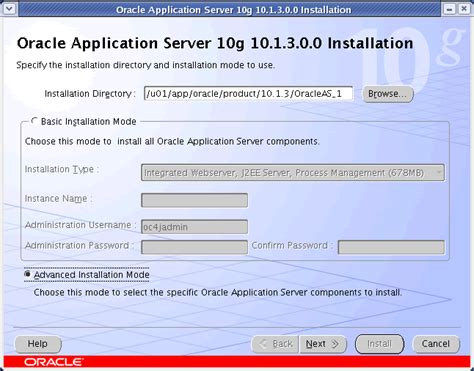Minimize the installer window
Image resolution: width=474 pixels, height=371 pixels.
pos(449,9)
